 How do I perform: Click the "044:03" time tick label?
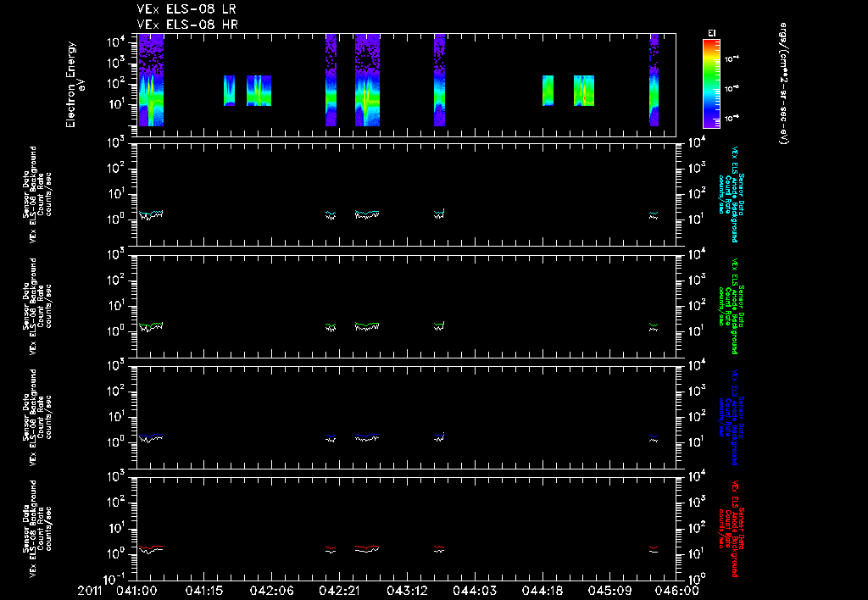(474, 592)
